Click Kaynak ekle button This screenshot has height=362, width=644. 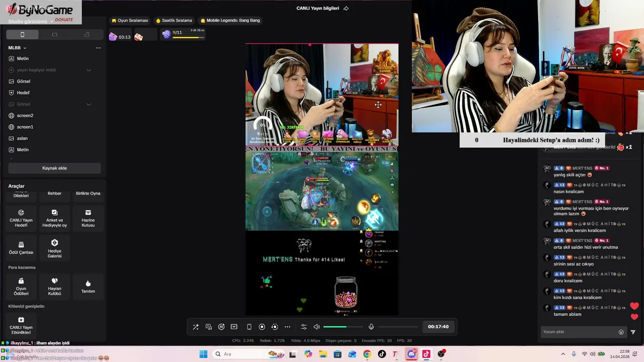tap(54, 168)
